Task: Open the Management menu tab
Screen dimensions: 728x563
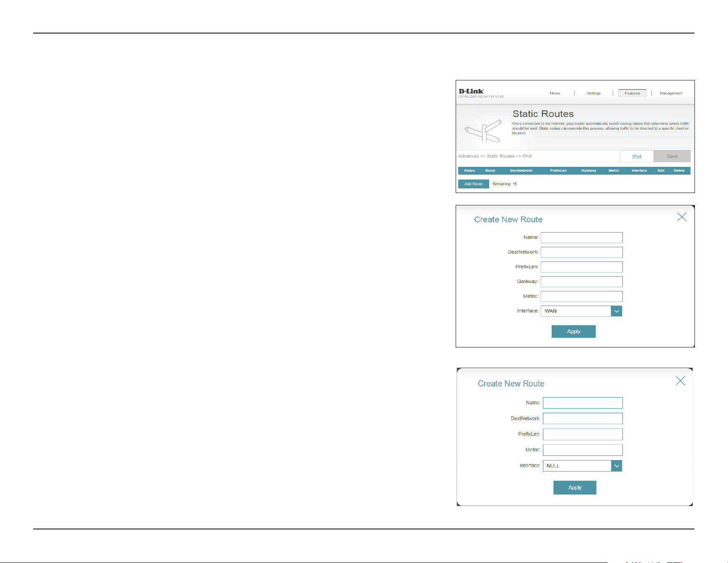Action: click(671, 93)
